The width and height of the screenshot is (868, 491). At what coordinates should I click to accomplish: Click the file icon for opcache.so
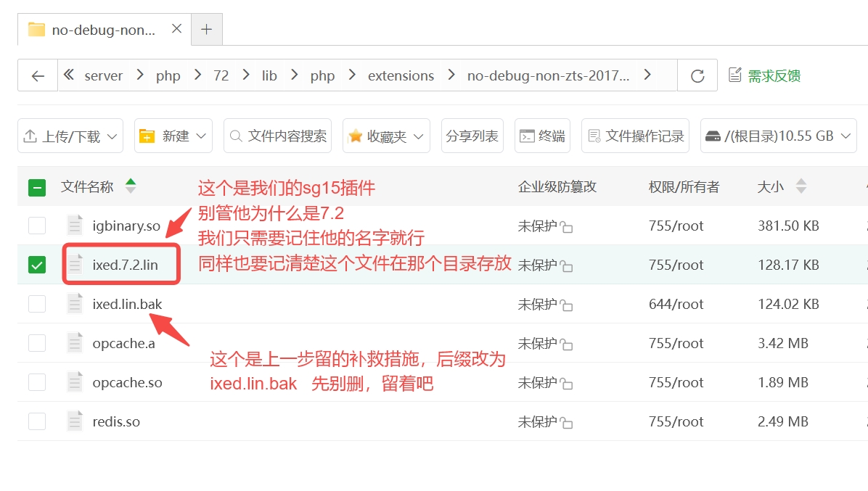75,382
